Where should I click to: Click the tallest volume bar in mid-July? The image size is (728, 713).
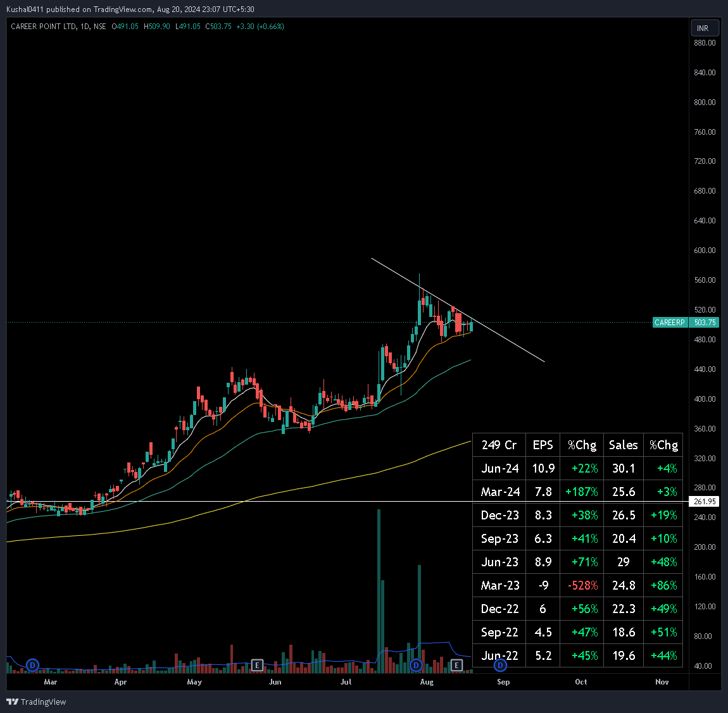tap(379, 592)
